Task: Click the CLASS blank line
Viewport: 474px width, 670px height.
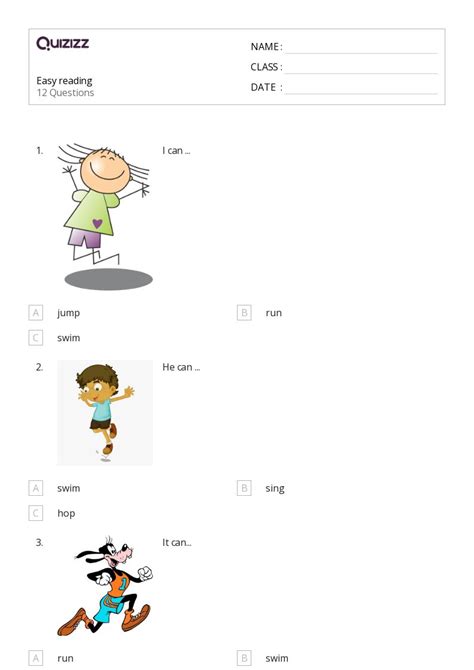Action: tap(361, 68)
